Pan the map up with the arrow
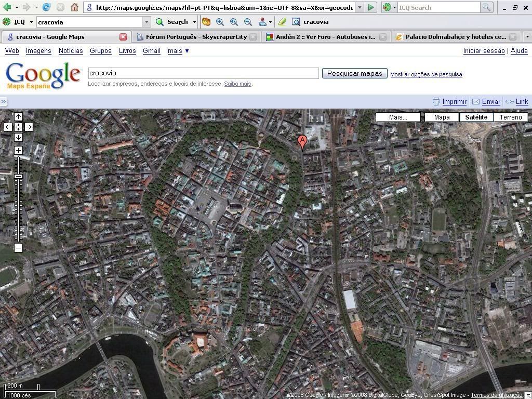 coord(18,116)
